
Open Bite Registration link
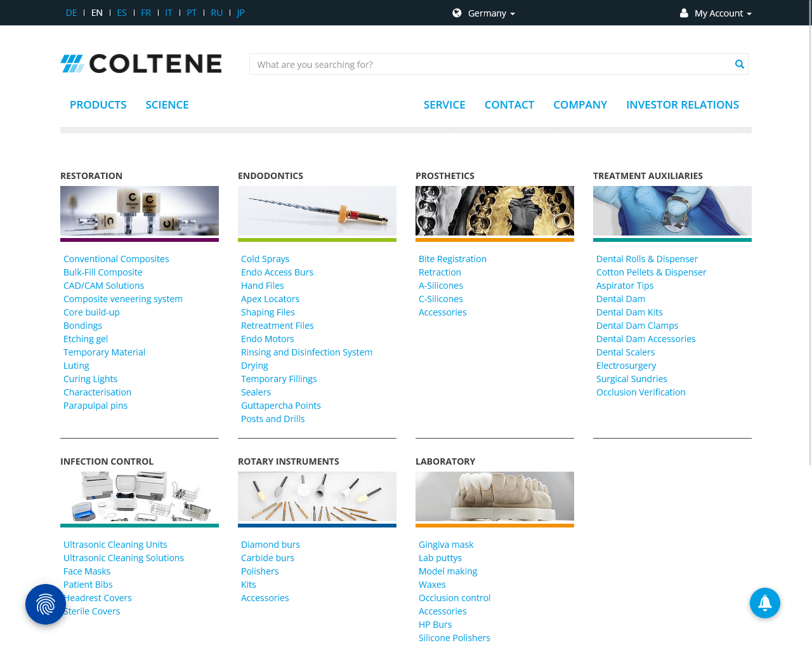point(452,259)
